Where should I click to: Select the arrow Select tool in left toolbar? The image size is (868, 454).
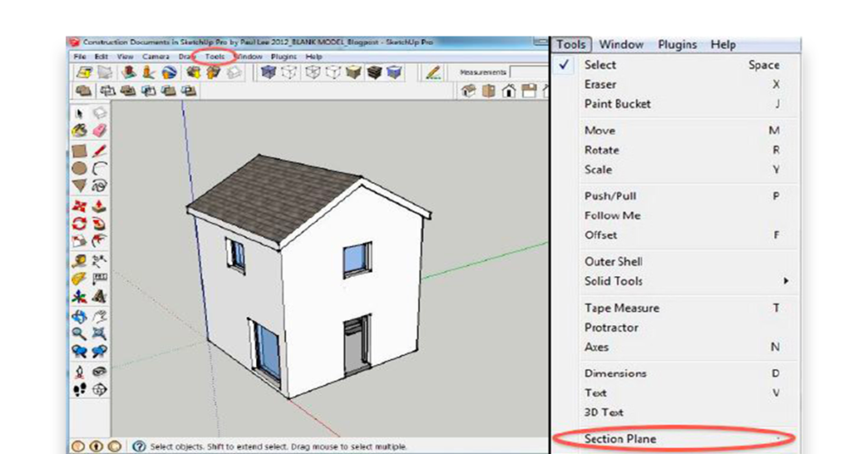pos(79,113)
